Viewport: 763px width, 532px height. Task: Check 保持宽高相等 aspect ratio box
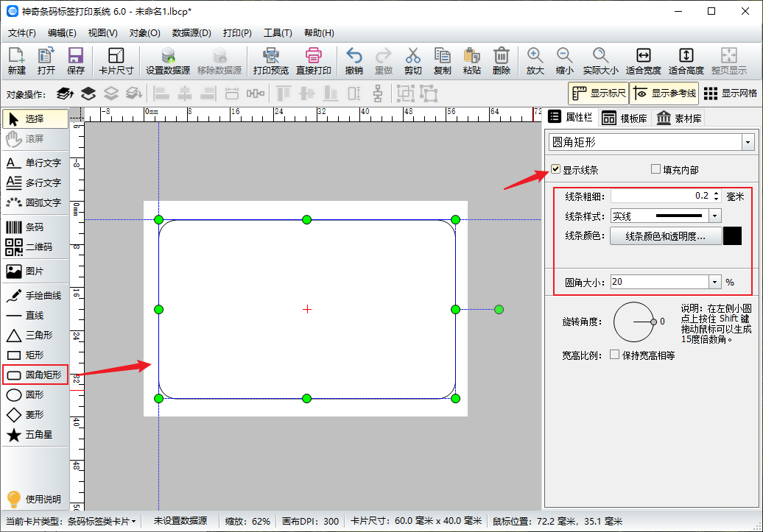tap(614, 355)
